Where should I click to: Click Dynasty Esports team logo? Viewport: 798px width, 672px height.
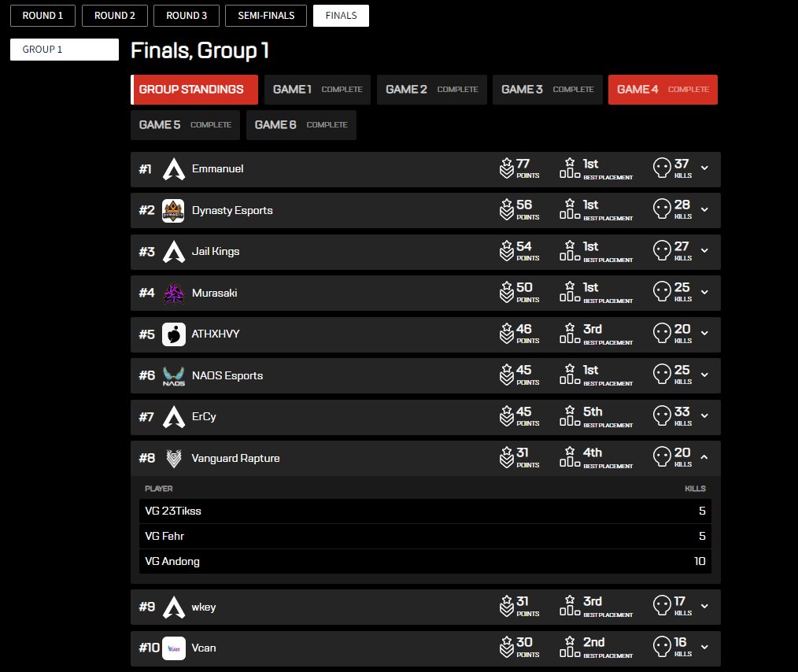[x=174, y=211]
